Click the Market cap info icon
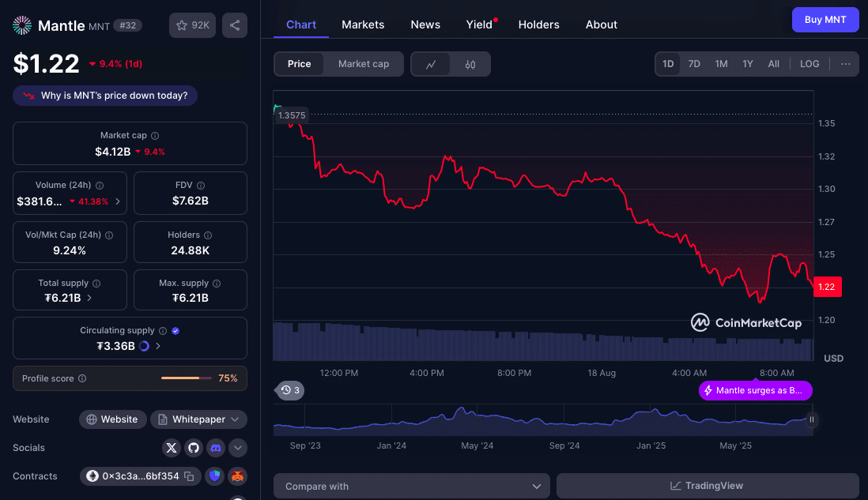868x500 pixels. pyautogui.click(x=155, y=136)
